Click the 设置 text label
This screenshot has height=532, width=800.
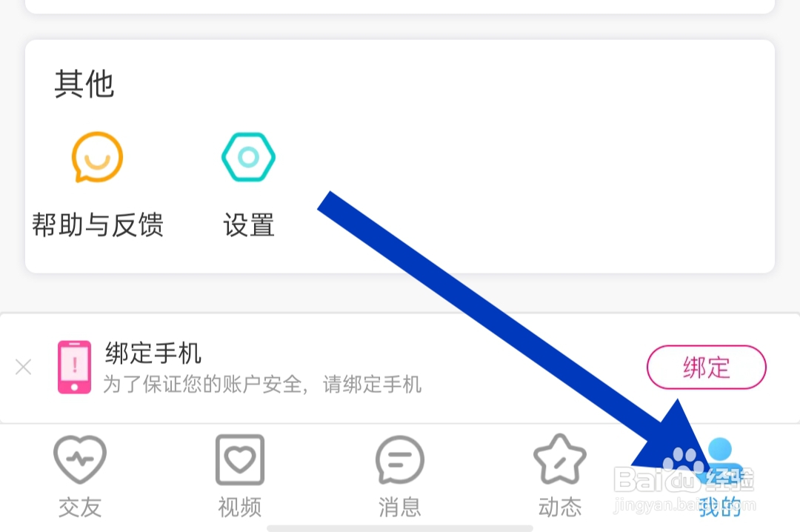pyautogui.click(x=249, y=225)
